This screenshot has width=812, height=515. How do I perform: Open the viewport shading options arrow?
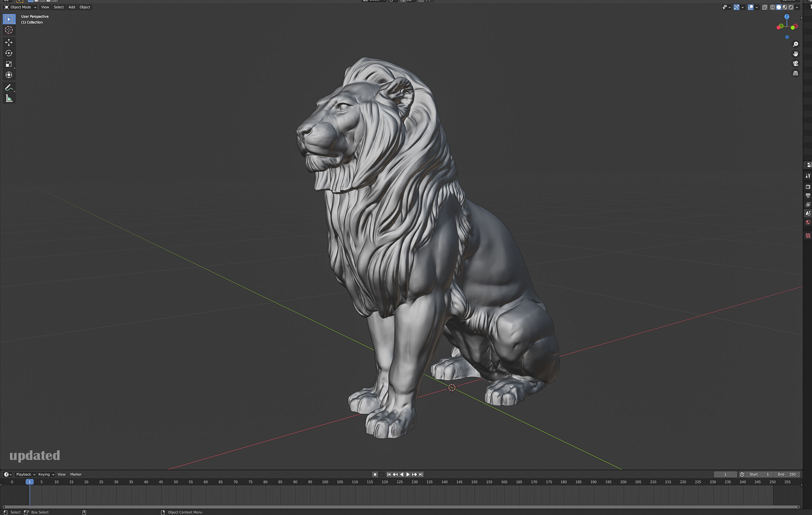[797, 7]
